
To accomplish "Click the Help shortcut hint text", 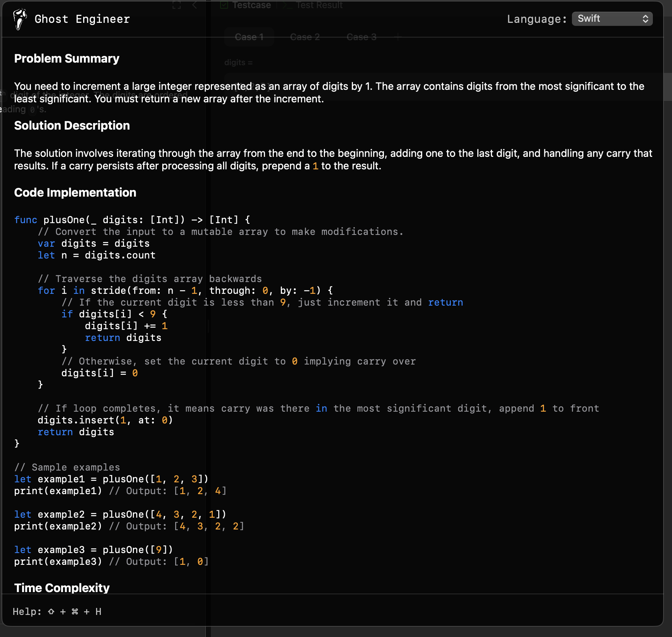I will click(x=57, y=612).
